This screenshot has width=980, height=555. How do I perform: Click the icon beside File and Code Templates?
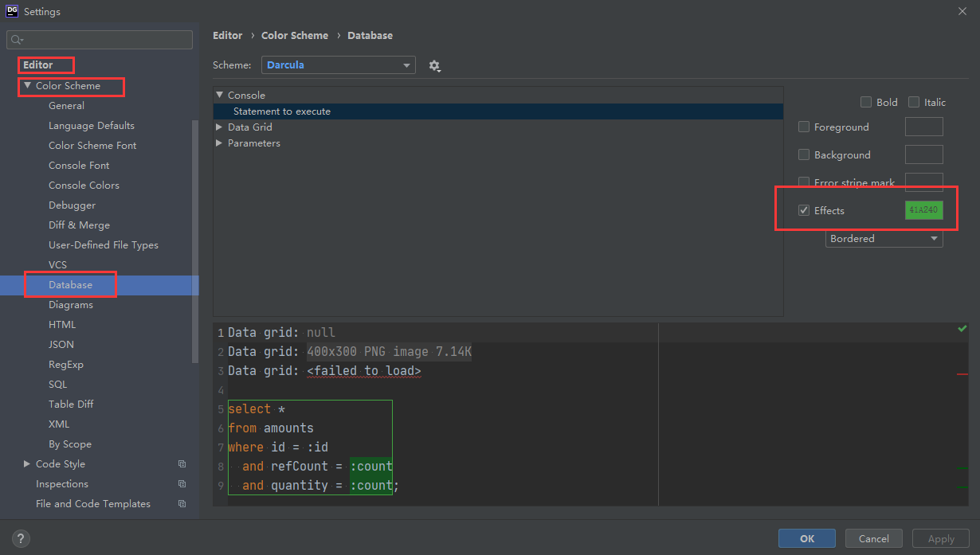coord(182,503)
